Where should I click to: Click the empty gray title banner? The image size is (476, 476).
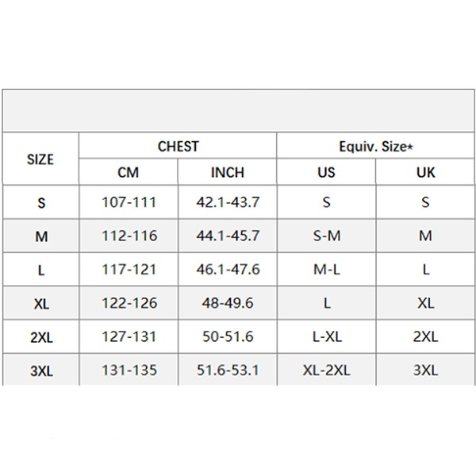tap(238, 110)
